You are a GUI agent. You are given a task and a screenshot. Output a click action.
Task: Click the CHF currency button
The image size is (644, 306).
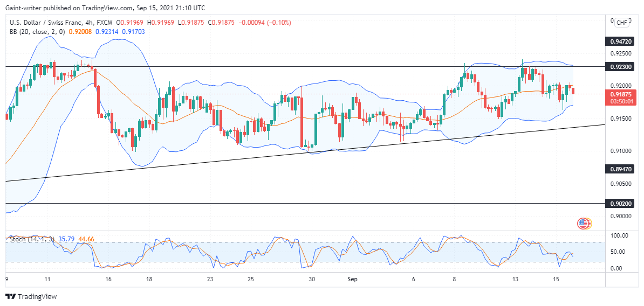coord(622,23)
